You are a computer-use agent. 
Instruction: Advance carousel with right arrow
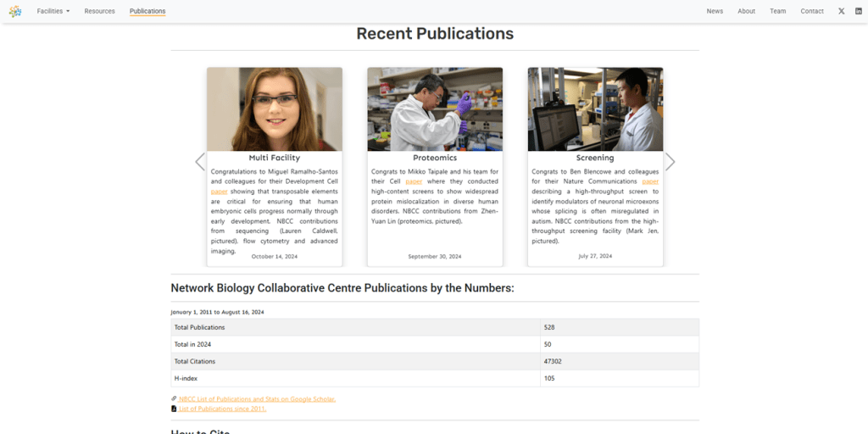pyautogui.click(x=670, y=162)
